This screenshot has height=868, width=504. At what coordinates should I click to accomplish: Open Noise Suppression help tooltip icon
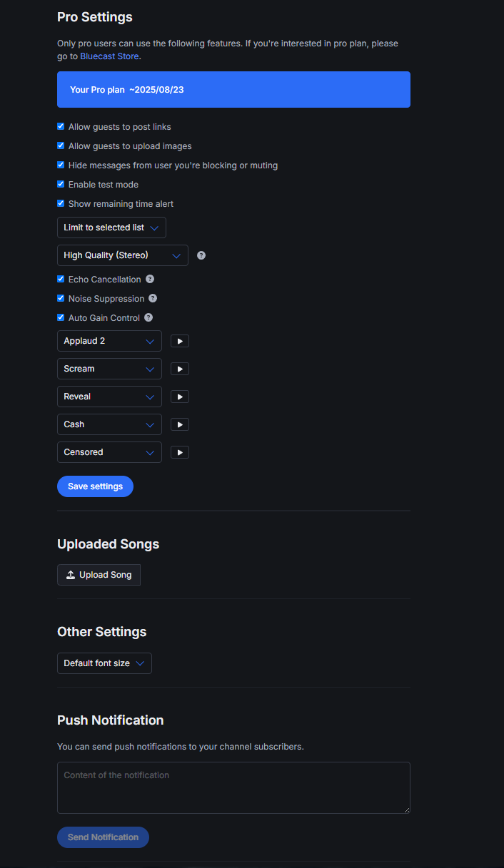coord(153,299)
